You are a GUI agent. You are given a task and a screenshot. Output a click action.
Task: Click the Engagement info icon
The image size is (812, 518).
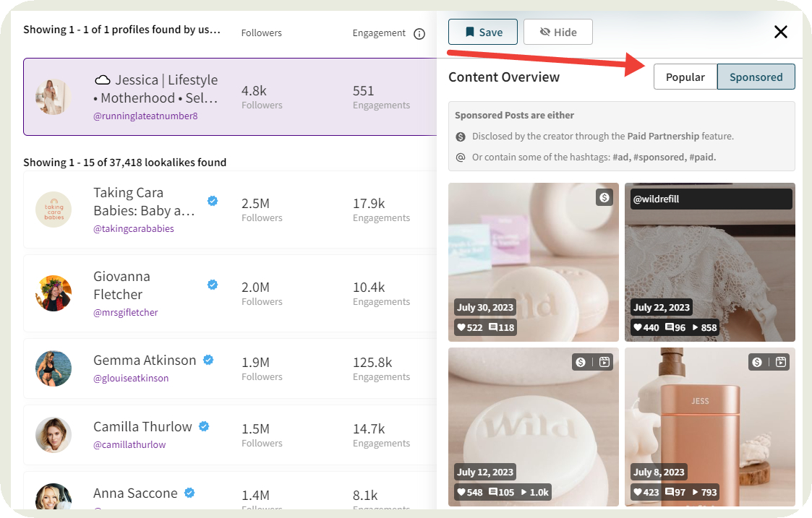pos(419,34)
